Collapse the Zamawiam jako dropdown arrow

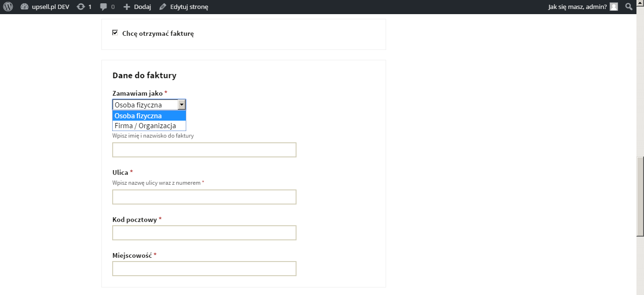click(182, 105)
